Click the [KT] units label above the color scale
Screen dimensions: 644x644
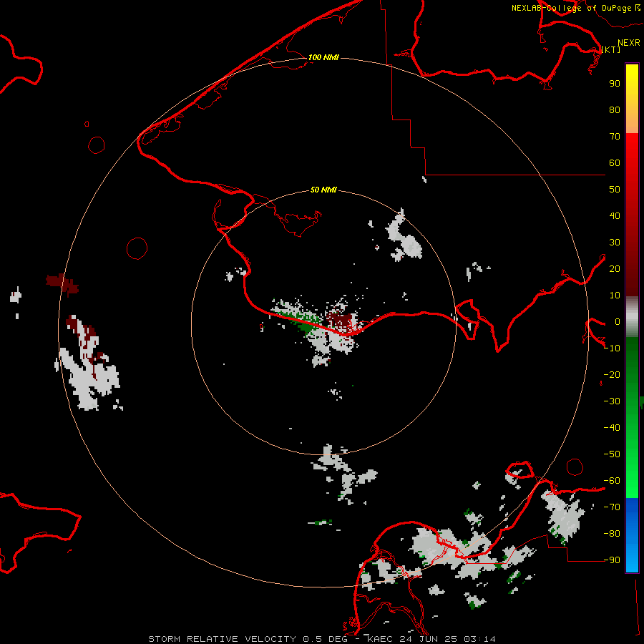[x=611, y=49]
